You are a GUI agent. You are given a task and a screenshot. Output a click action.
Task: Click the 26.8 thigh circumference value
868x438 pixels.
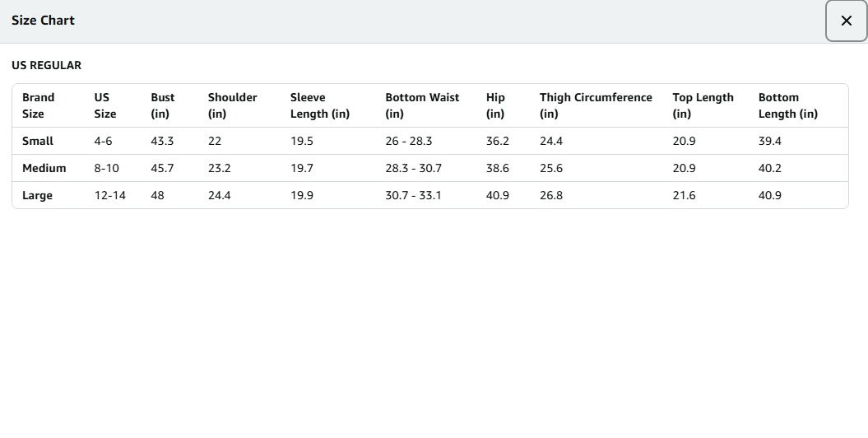tap(551, 195)
